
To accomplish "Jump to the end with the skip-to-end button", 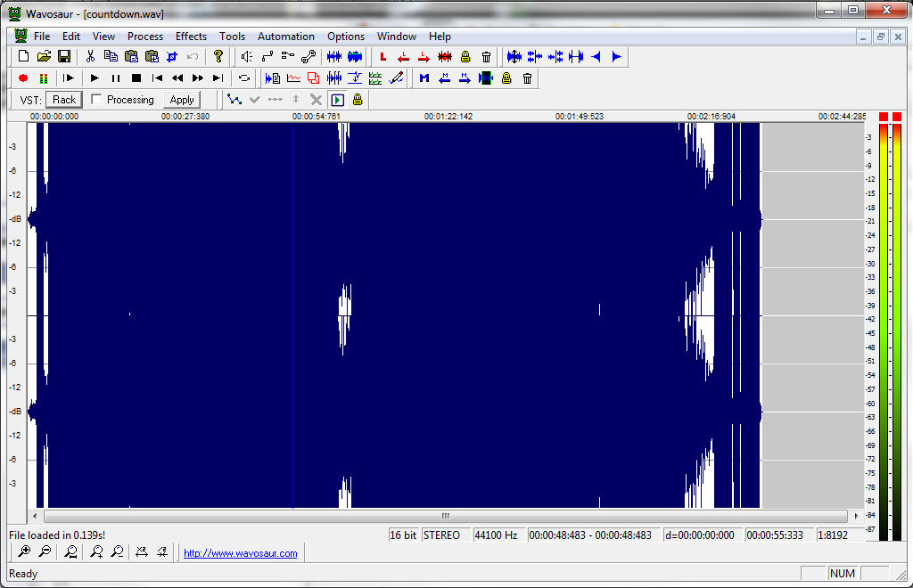I will [x=218, y=78].
